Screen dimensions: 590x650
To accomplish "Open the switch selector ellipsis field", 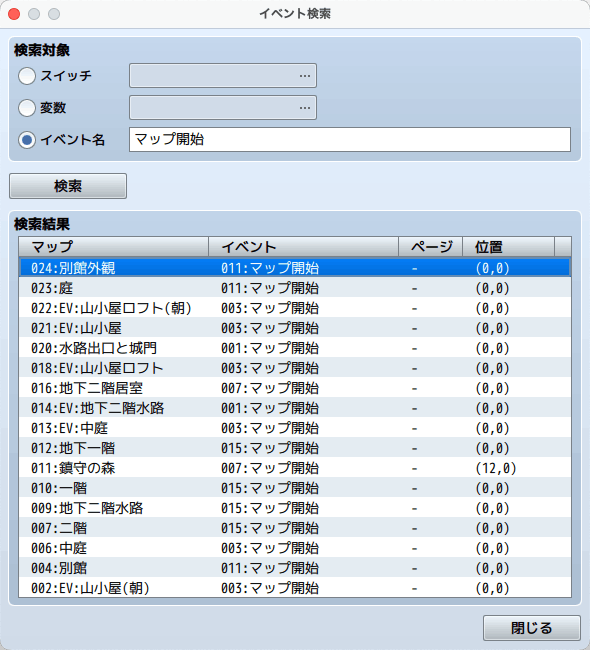I will click(223, 75).
